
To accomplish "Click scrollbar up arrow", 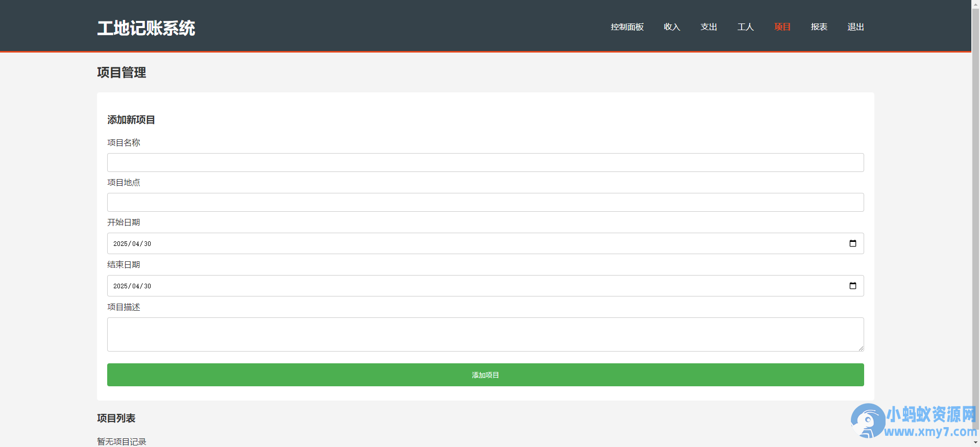I will tap(975, 4).
